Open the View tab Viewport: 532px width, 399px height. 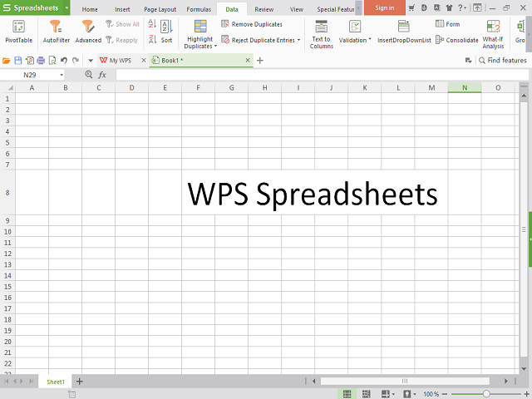pyautogui.click(x=296, y=9)
